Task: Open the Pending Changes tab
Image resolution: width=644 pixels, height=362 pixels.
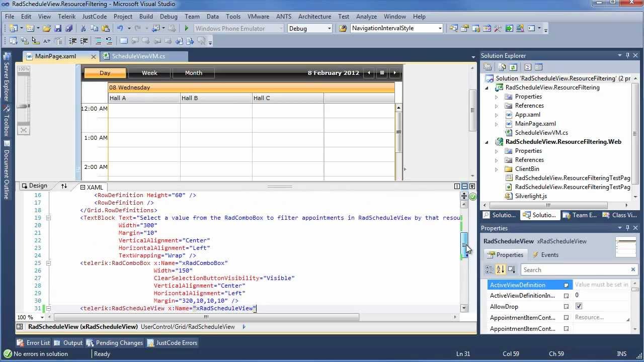Action: click(115, 343)
